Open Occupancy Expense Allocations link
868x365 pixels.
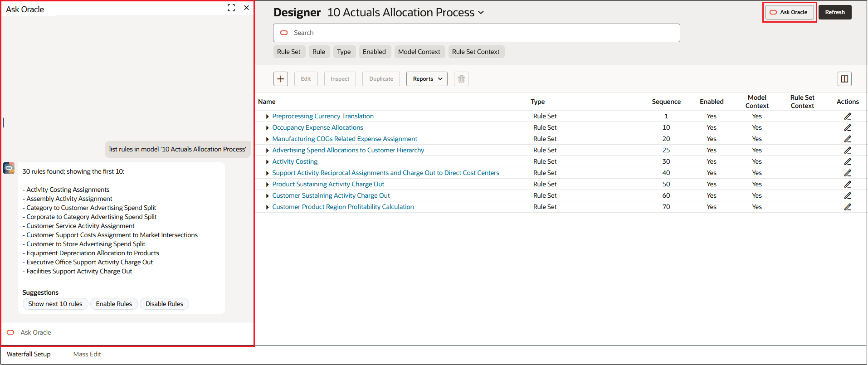tap(317, 127)
